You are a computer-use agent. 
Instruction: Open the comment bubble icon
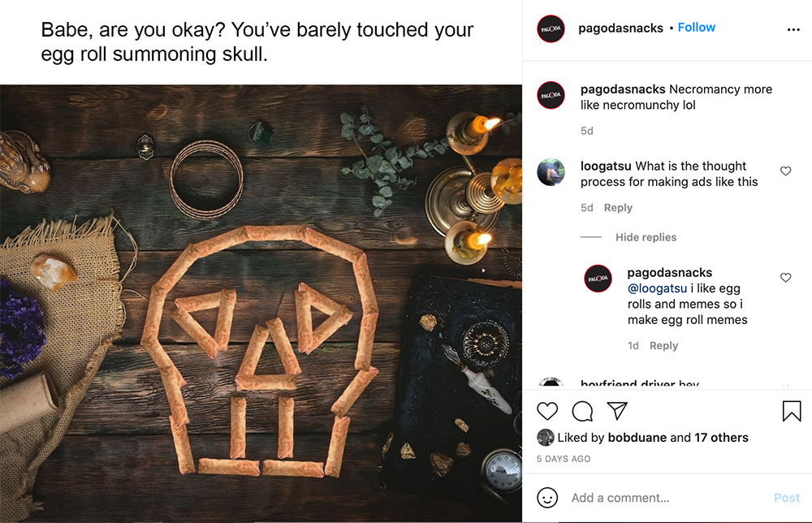click(x=582, y=411)
